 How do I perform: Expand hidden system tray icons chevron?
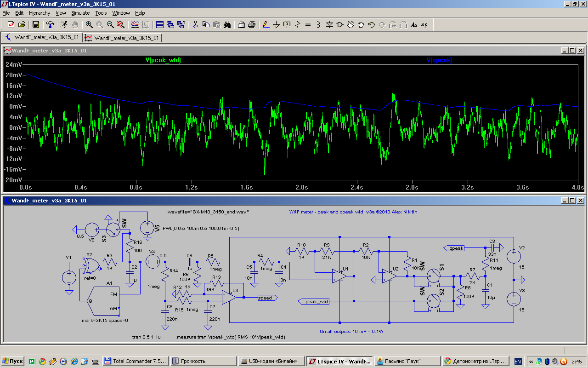click(531, 362)
